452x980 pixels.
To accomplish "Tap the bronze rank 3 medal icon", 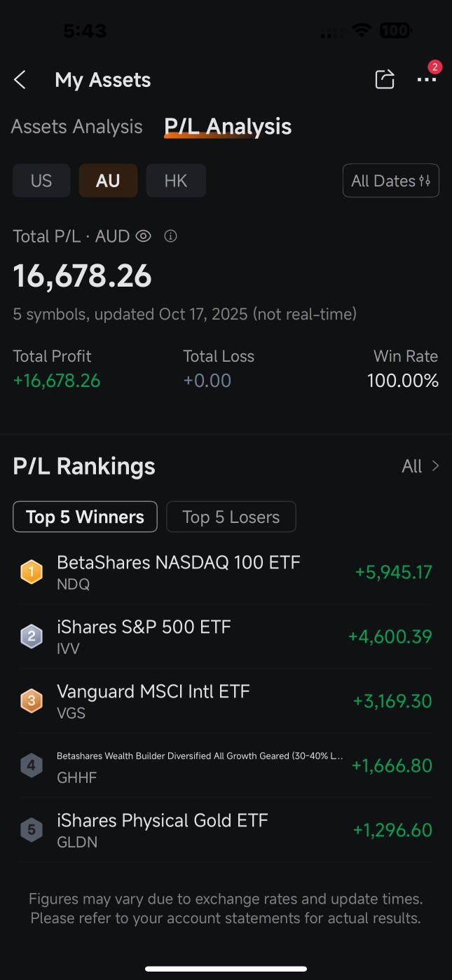I will coord(31,701).
